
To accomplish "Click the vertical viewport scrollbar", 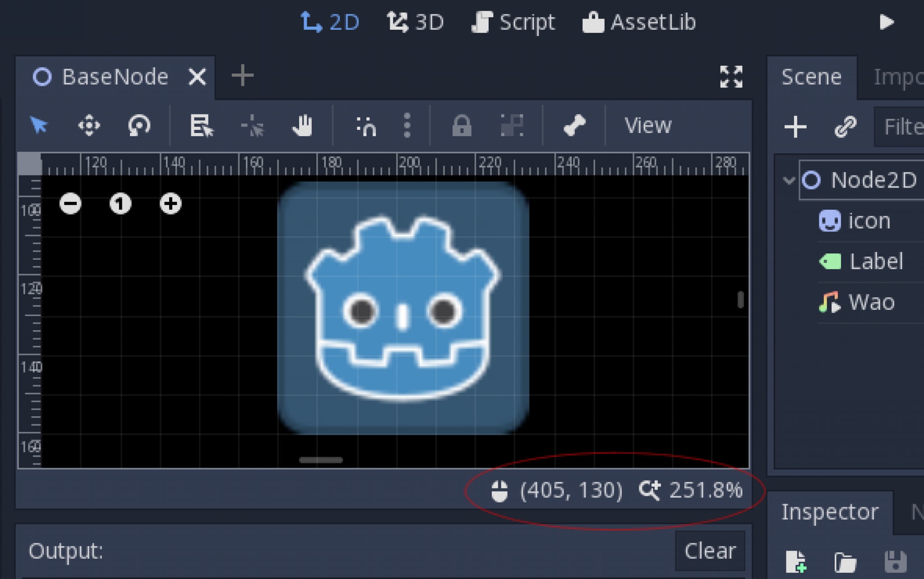I will tap(740, 299).
